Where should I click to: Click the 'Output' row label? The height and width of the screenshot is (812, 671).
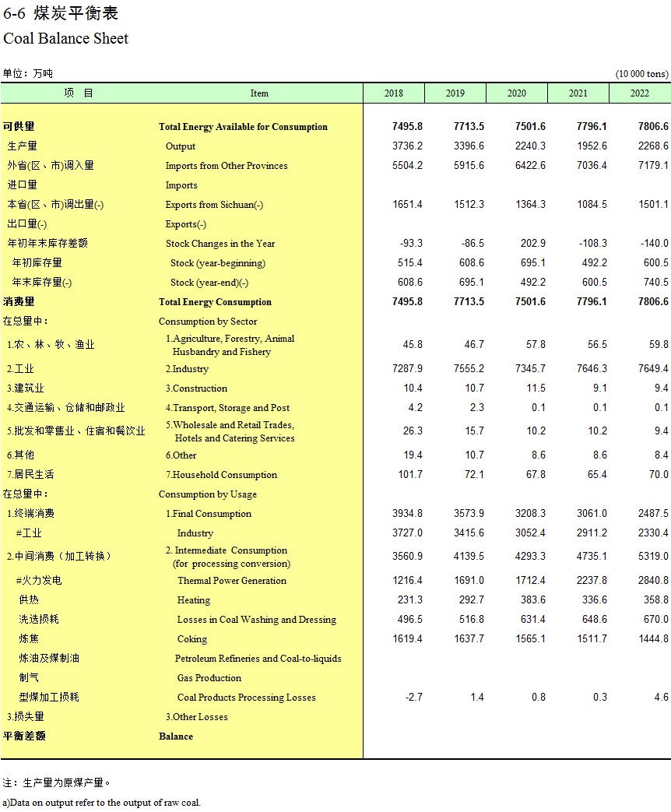(x=180, y=146)
